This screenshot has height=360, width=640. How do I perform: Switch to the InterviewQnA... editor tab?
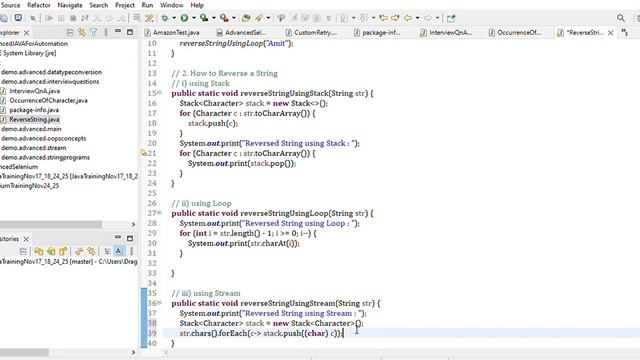446,33
